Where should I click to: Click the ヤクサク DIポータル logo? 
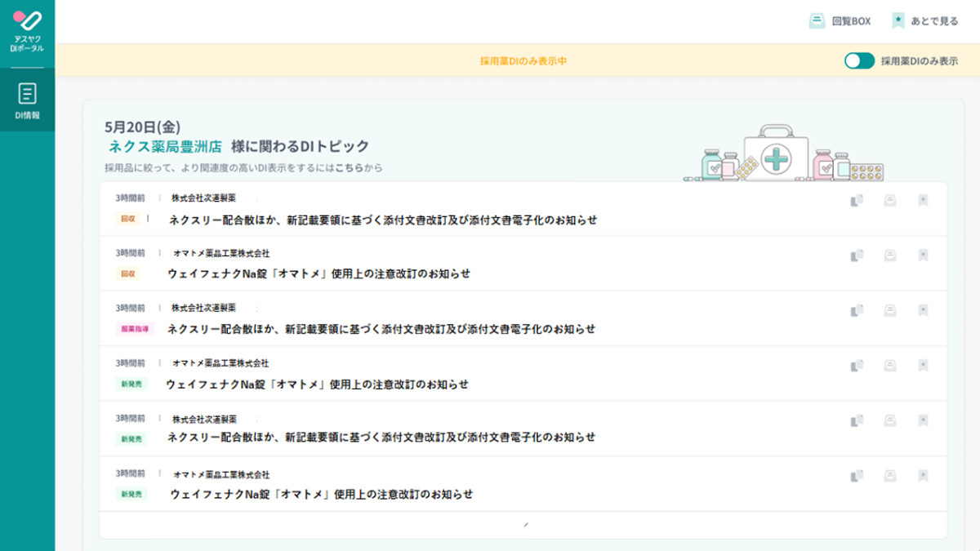coord(27,30)
